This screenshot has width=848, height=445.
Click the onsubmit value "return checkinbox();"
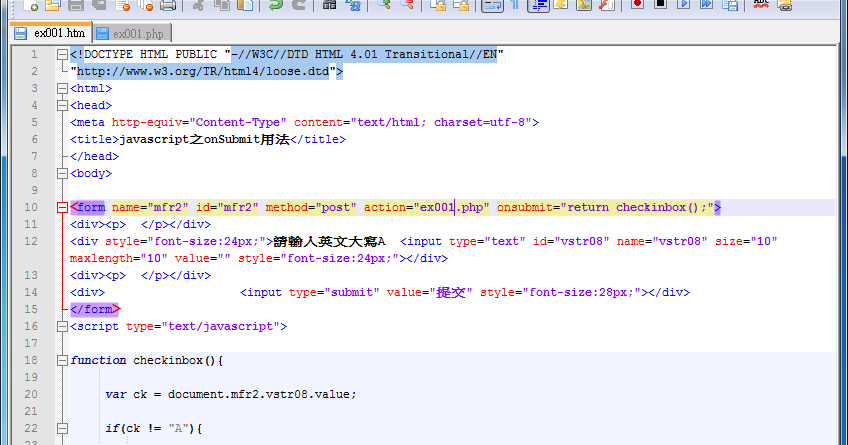pos(637,208)
